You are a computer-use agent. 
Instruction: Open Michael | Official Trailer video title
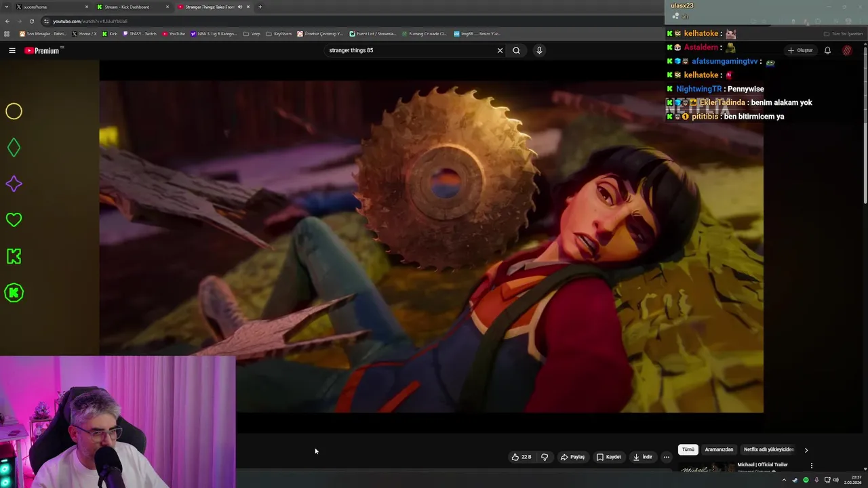tap(762, 465)
